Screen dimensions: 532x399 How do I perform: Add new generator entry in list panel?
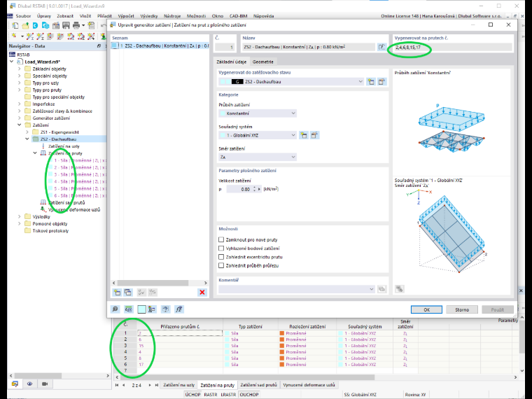pyautogui.click(x=117, y=293)
